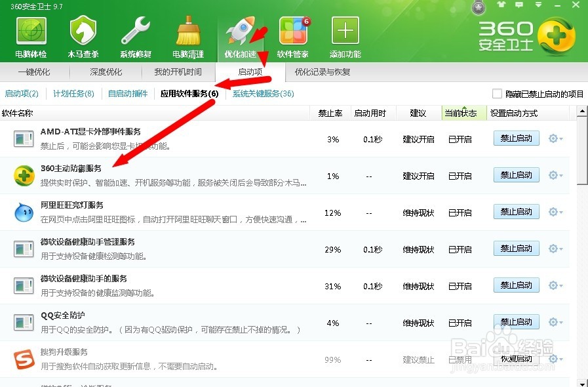Viewport: 588px width, 387px height.
Task: Open 电脑清理 cleanup broom
Action: (188, 37)
